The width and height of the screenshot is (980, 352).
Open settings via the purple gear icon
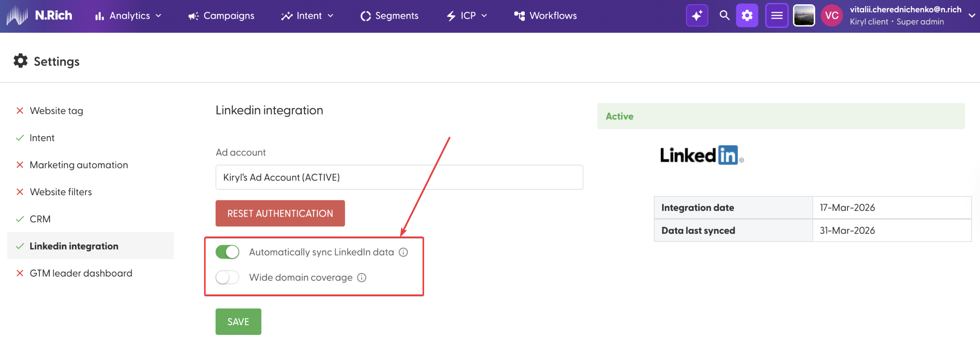coord(747,16)
